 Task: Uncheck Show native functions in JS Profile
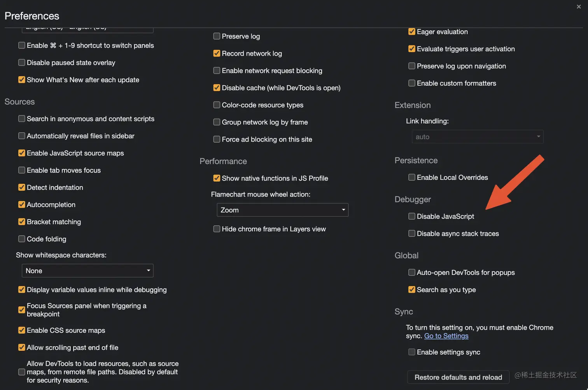(x=217, y=178)
